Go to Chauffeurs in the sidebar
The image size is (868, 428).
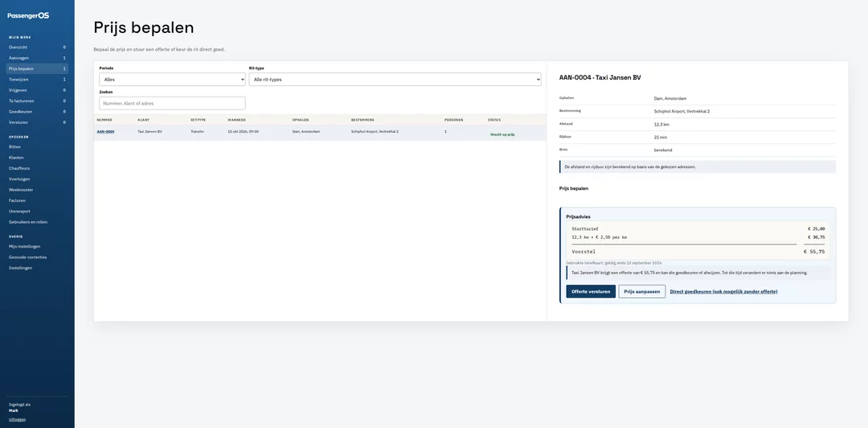pos(37,168)
